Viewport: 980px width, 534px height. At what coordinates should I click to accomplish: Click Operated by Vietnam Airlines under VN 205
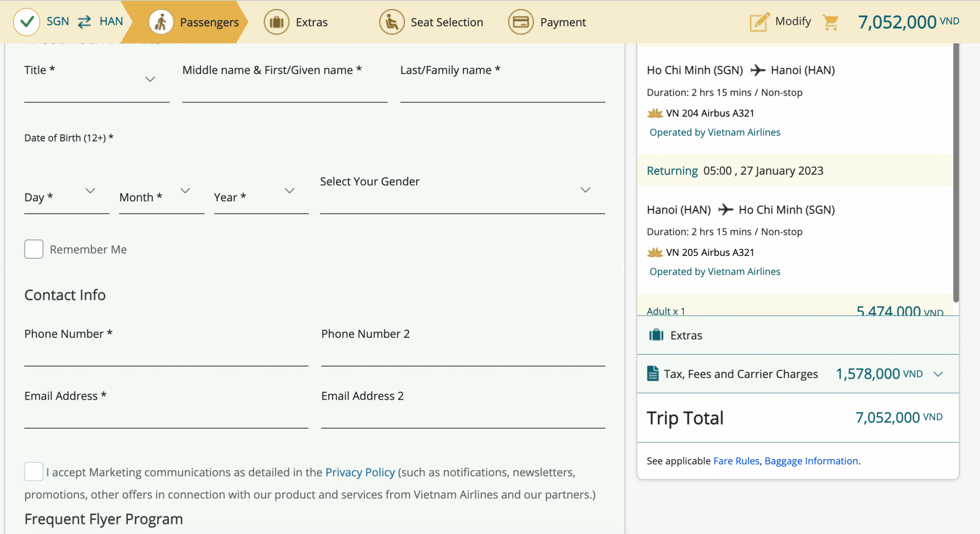pos(715,271)
